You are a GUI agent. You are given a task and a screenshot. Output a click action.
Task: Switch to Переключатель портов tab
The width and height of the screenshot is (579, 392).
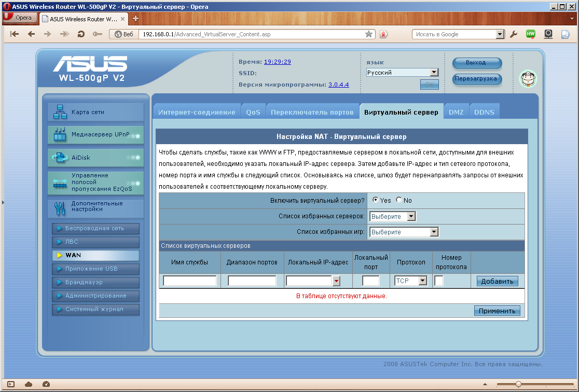click(312, 112)
